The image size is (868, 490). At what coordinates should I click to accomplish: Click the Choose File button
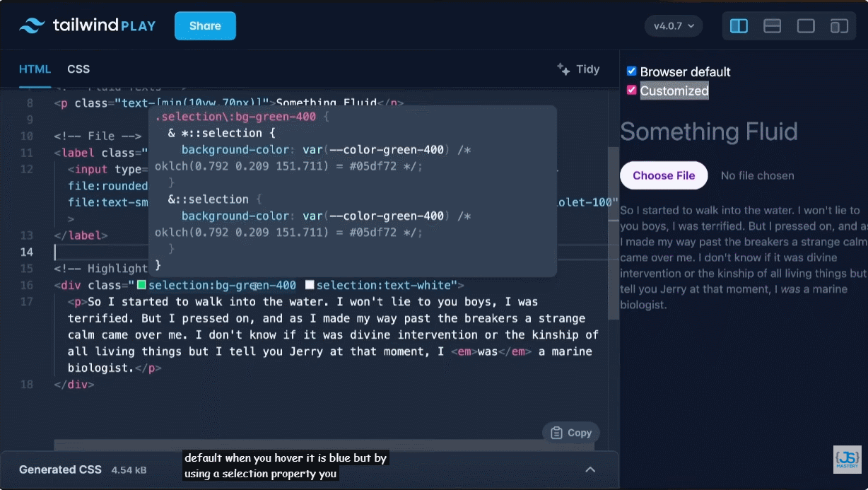click(664, 175)
